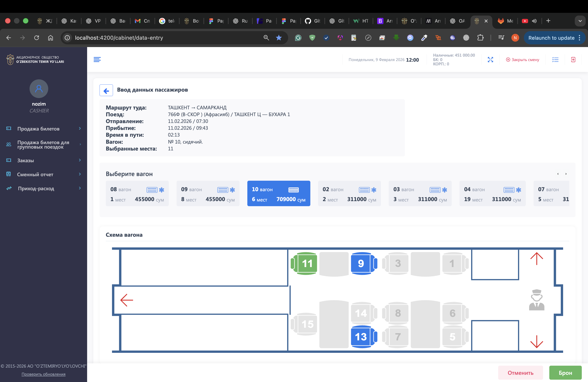
Task: Select seat 13 on the wagon scheme
Action: [361, 336]
